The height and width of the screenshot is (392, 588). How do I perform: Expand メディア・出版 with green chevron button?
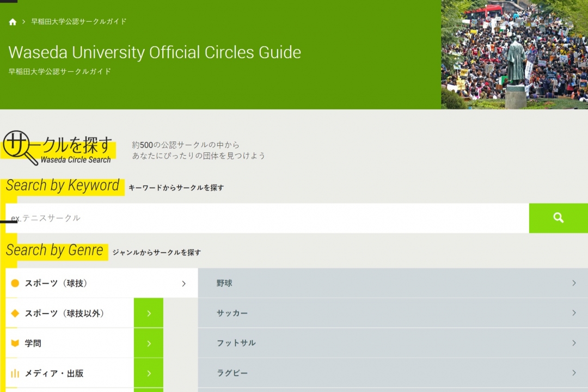149,373
